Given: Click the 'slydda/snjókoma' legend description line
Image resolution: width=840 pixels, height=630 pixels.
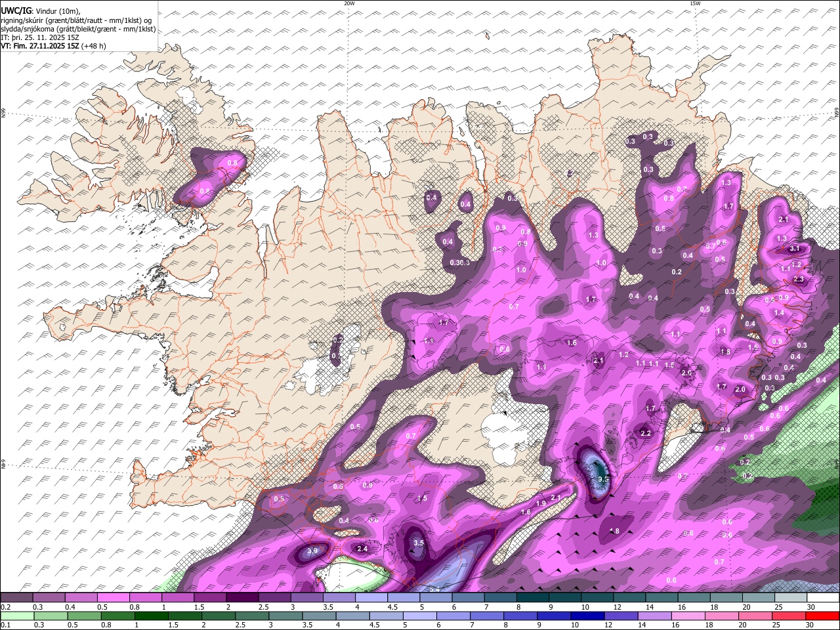Looking at the screenshot, I should [78, 29].
